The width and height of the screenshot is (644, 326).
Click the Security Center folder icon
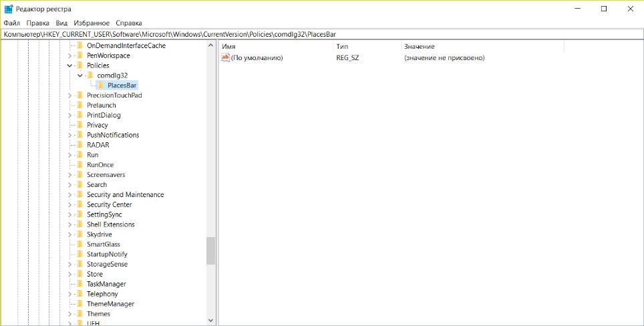tap(79, 204)
